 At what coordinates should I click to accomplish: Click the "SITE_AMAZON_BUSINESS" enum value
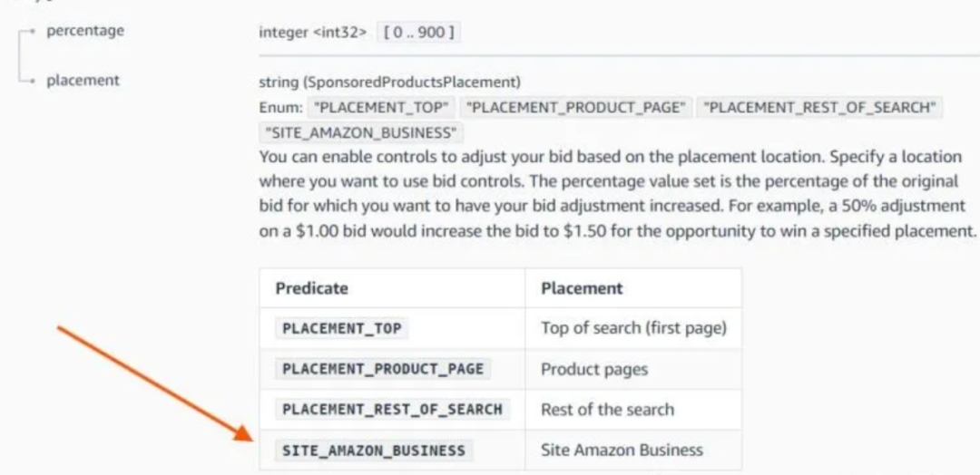tap(361, 133)
